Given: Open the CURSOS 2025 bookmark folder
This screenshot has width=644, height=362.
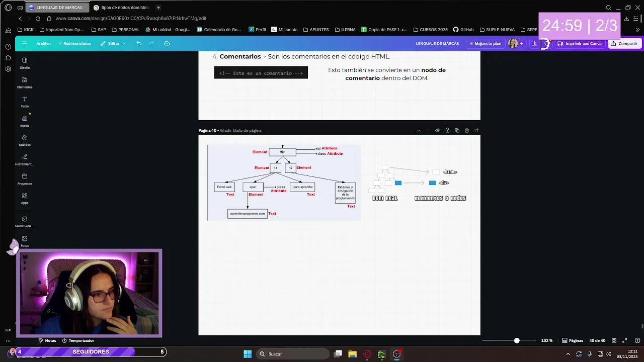Looking at the screenshot, I should 430,30.
